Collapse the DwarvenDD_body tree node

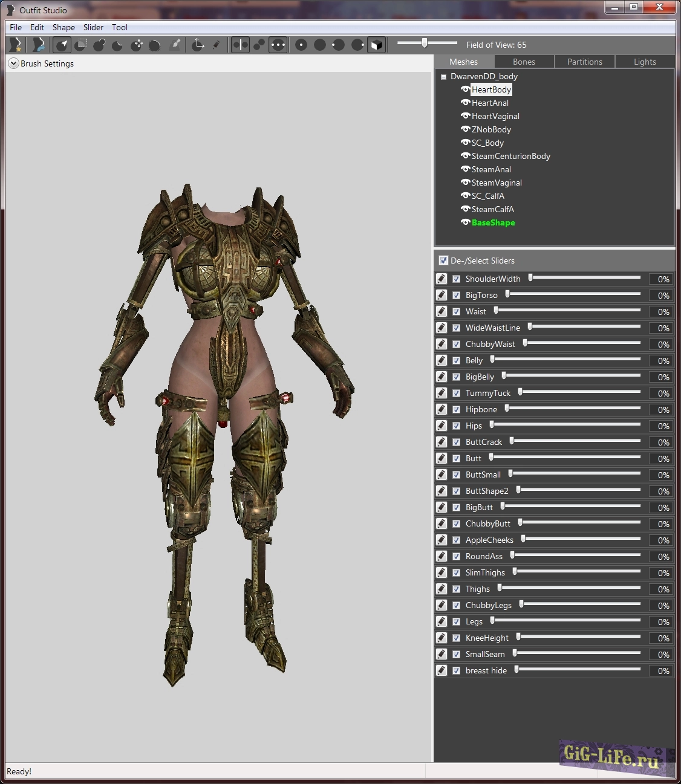(443, 77)
